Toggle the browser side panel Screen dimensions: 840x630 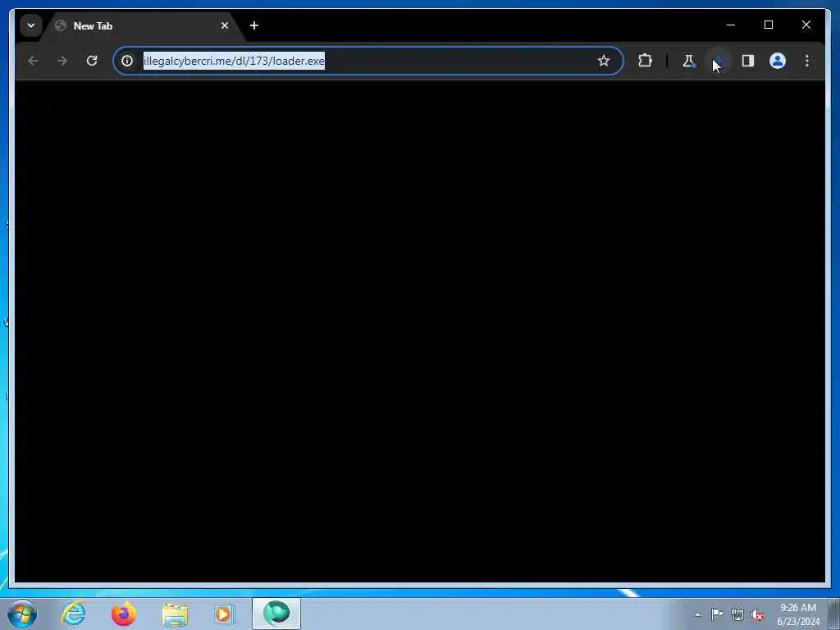click(748, 61)
